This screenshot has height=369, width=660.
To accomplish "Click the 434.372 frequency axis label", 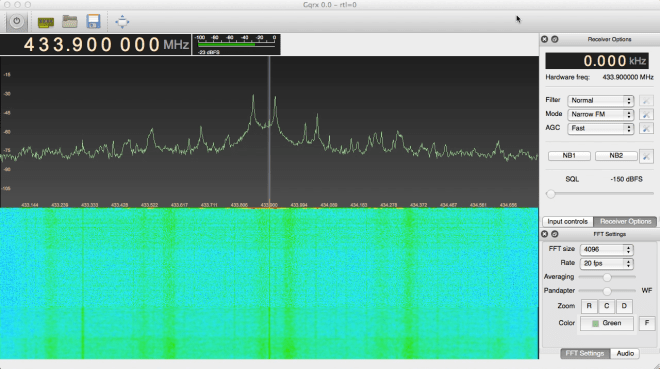I will click(x=418, y=205).
